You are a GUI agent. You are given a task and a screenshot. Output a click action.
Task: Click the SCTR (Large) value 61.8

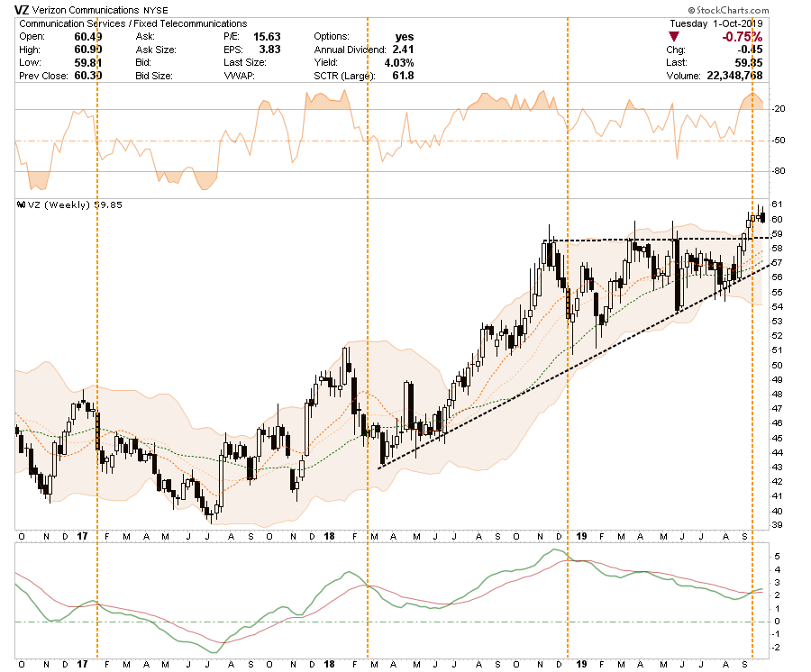click(404, 76)
